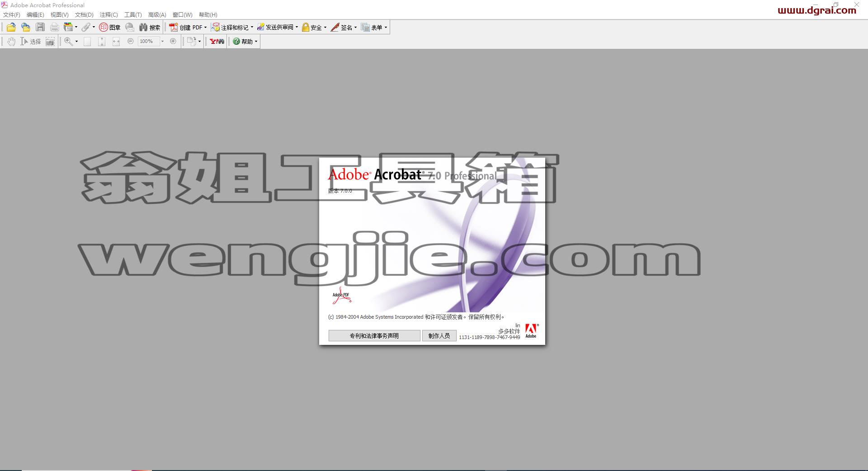Click the 专利和法律事务声明 button
The height and width of the screenshot is (471, 868).
pyautogui.click(x=374, y=336)
